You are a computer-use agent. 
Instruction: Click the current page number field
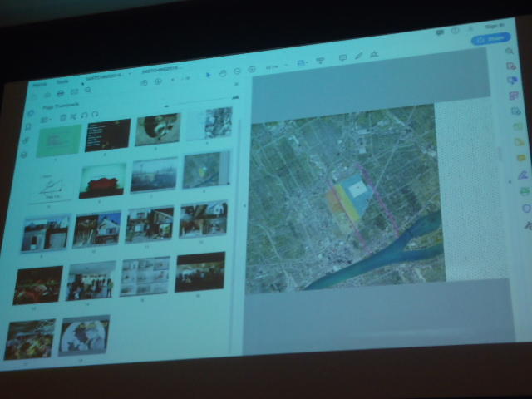tap(173, 80)
